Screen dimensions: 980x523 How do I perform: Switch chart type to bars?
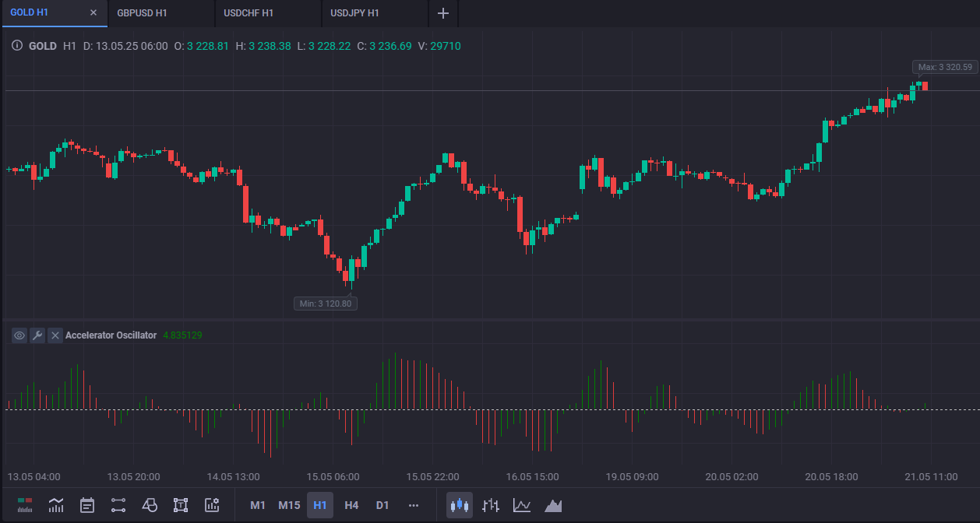[491, 505]
